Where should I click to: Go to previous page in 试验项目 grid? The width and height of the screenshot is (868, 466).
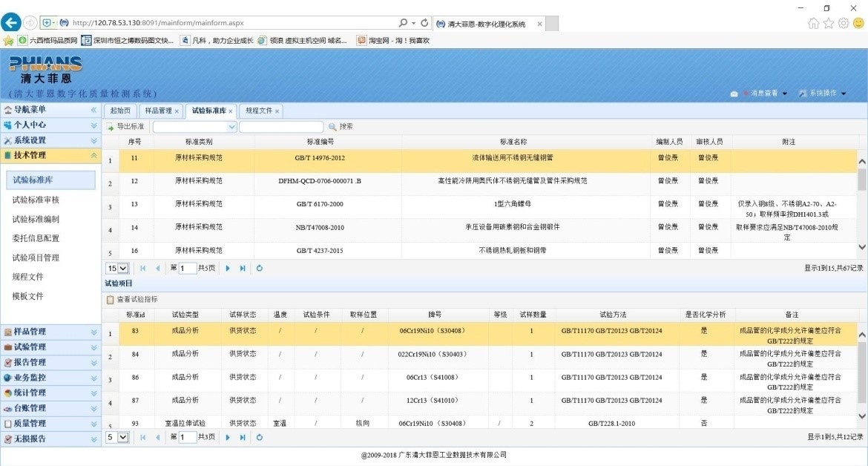tap(158, 437)
